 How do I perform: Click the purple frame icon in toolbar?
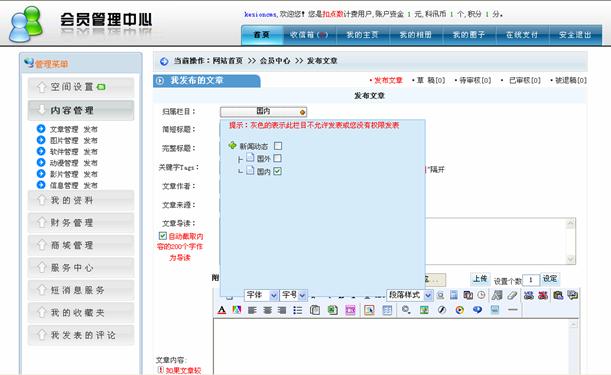(350, 310)
